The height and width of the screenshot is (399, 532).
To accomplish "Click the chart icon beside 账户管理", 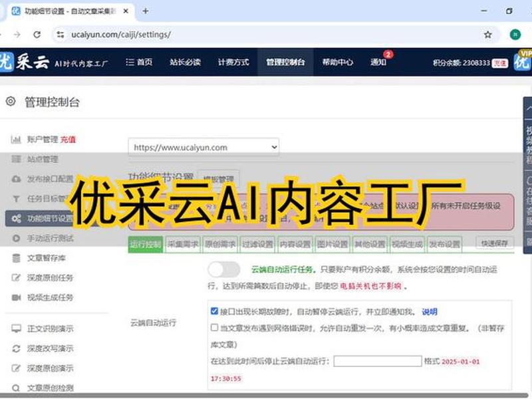I will (15, 140).
